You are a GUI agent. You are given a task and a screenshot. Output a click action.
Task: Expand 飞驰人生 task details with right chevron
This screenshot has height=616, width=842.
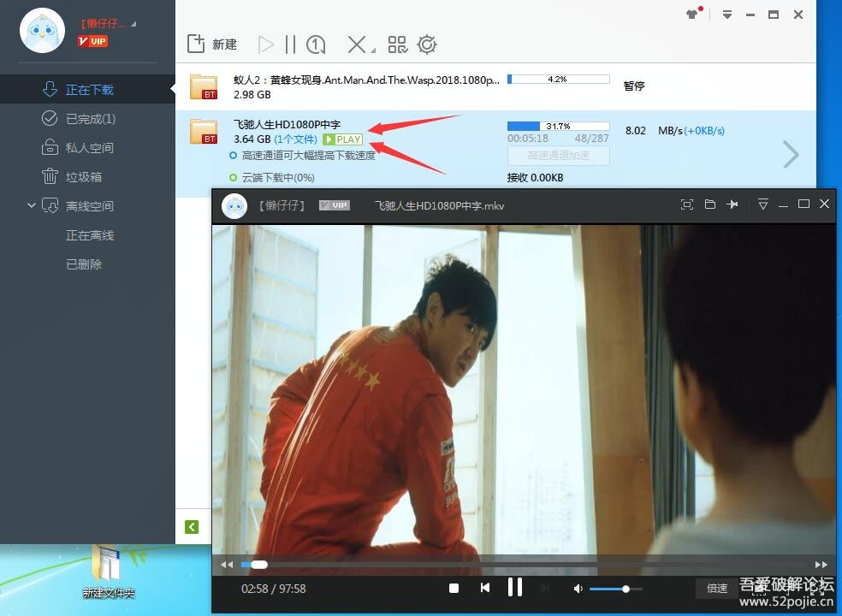791,155
